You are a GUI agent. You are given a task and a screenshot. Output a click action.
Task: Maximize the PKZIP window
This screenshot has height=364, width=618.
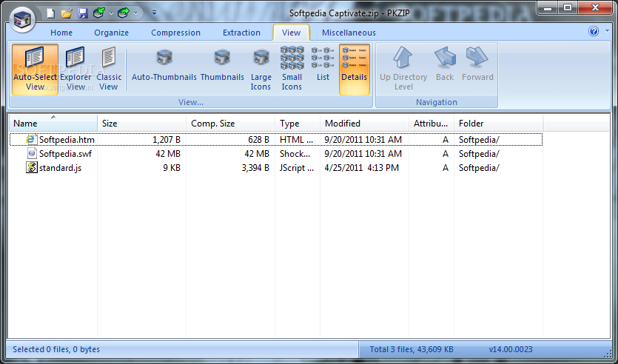click(x=568, y=7)
